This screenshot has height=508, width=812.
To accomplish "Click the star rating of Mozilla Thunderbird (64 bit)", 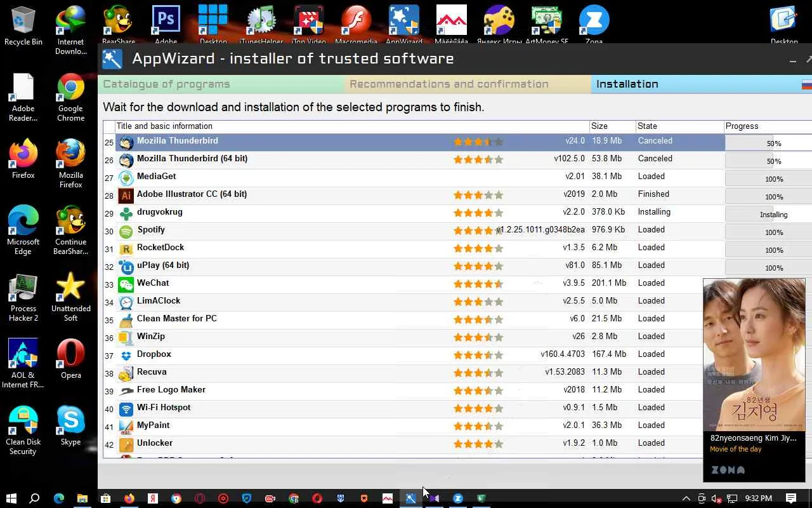I will coord(478,160).
